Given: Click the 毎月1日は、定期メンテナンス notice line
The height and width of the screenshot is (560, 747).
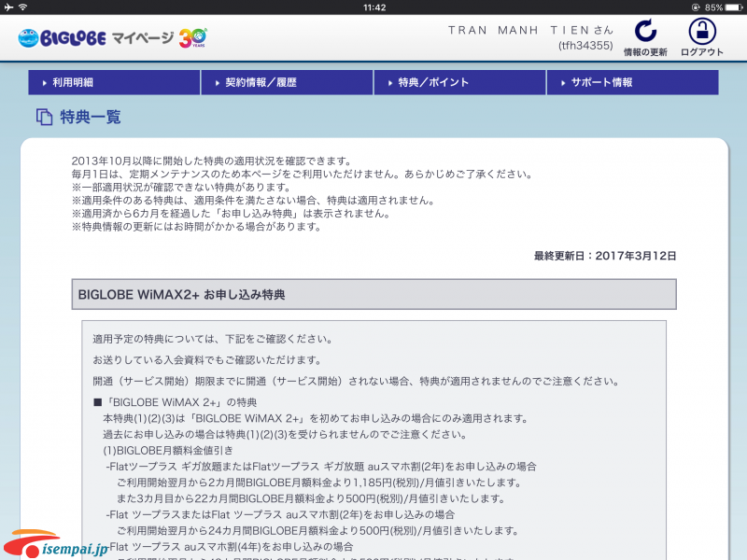Looking at the screenshot, I should tap(302, 175).
